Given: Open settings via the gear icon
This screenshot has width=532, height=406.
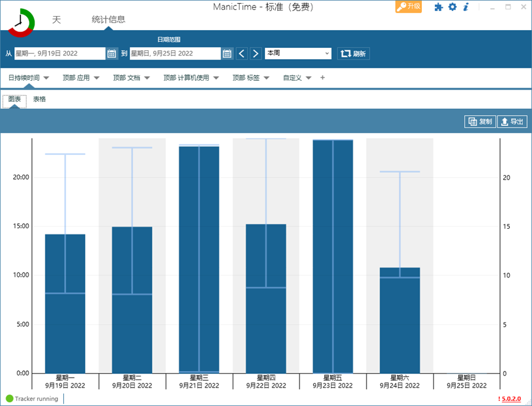Looking at the screenshot, I should pyautogui.click(x=453, y=7).
